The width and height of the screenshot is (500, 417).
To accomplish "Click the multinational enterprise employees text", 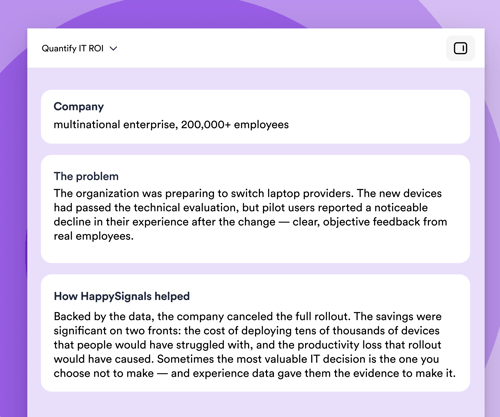I will [x=171, y=125].
